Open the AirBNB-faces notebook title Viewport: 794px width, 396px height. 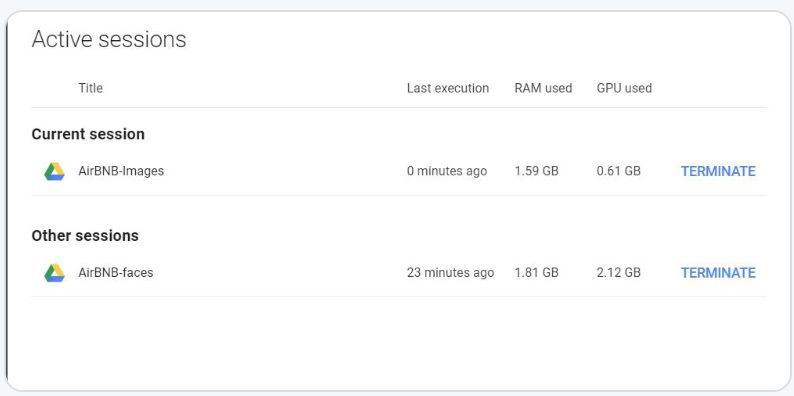(x=115, y=273)
